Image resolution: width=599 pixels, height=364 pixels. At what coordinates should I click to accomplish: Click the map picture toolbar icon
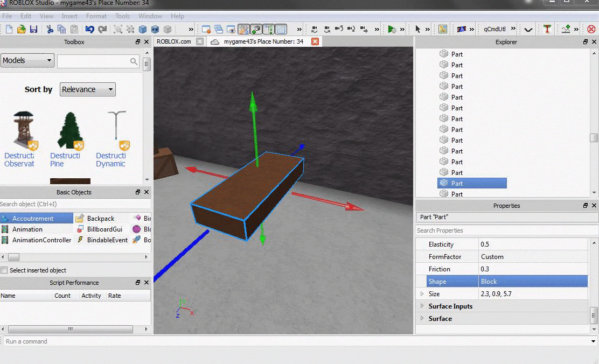[x=443, y=29]
